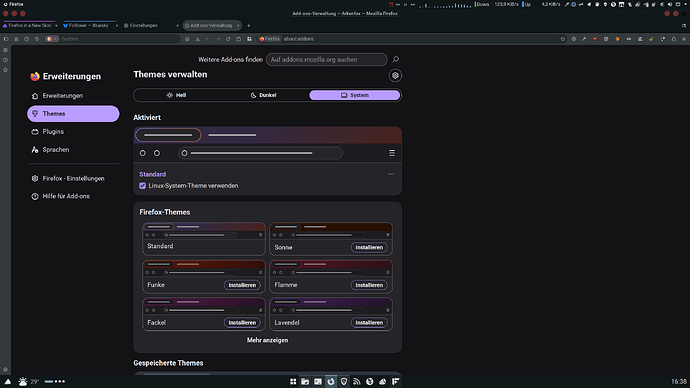Click the clock showing 16:38

click(x=679, y=381)
